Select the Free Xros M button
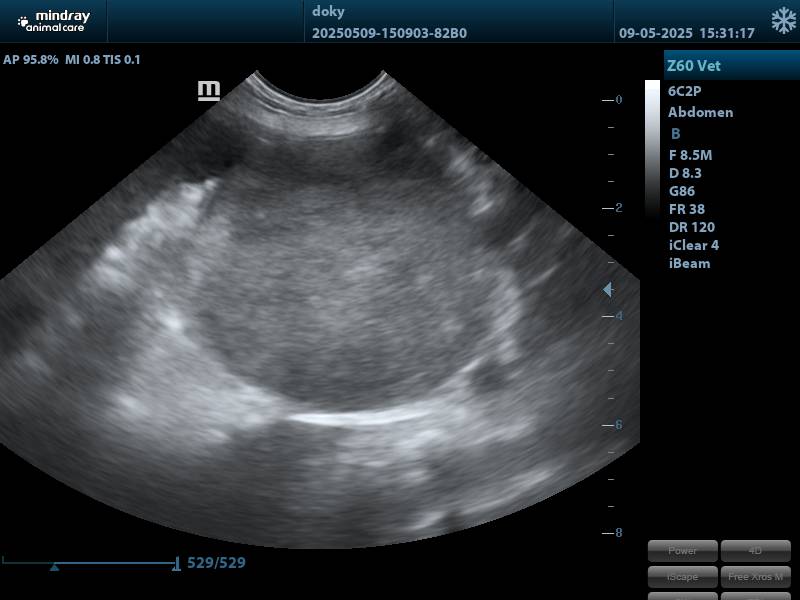Screen dimensions: 800x600 pyautogui.click(x=755, y=576)
